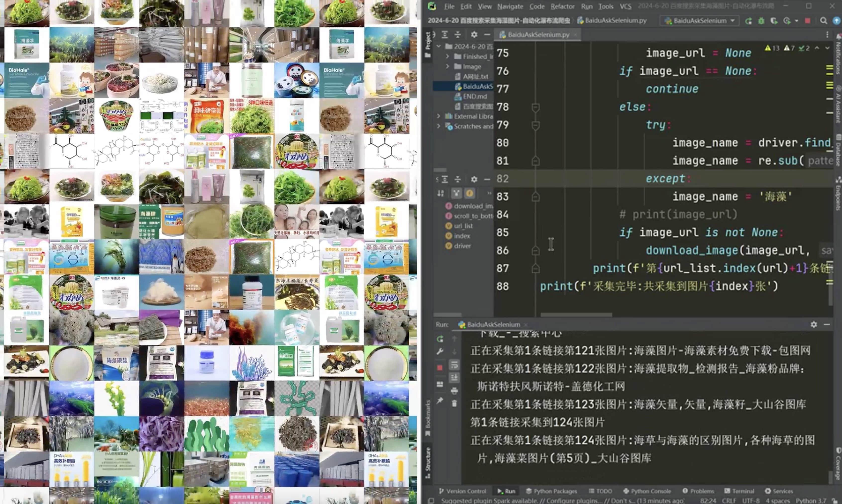Viewport: 842px width, 504px height.
Task: Rerun script with green arrow in Run panel
Action: click(440, 339)
